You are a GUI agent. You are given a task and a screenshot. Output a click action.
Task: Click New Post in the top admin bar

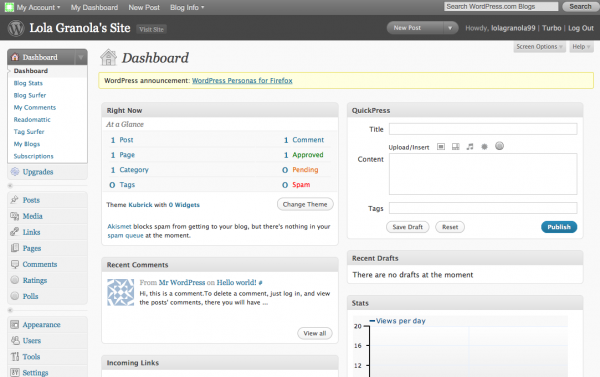tap(144, 7)
